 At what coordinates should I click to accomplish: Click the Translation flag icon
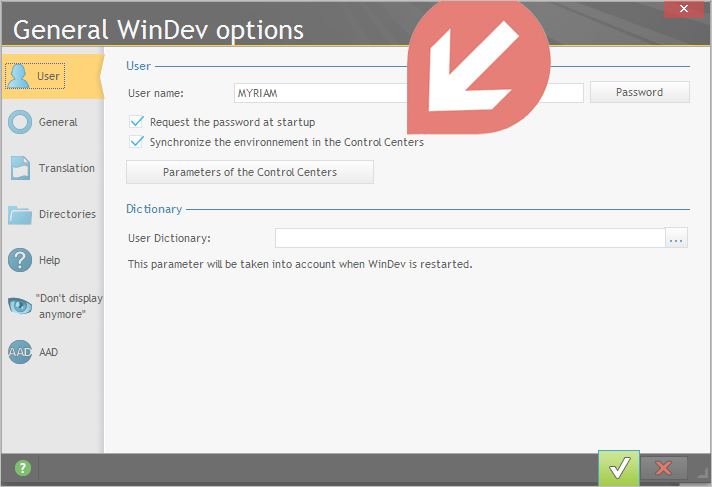coord(20,168)
